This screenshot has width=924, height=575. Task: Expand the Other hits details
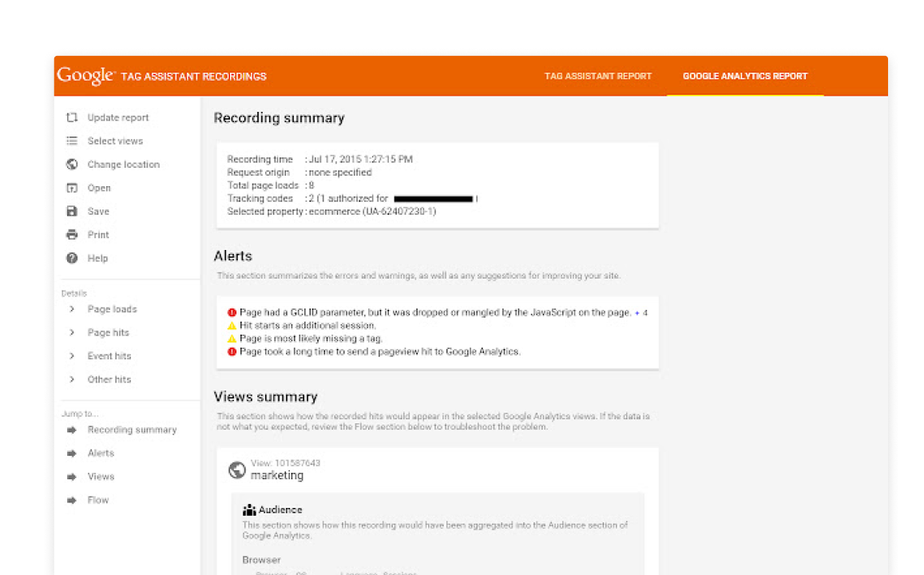click(72, 379)
